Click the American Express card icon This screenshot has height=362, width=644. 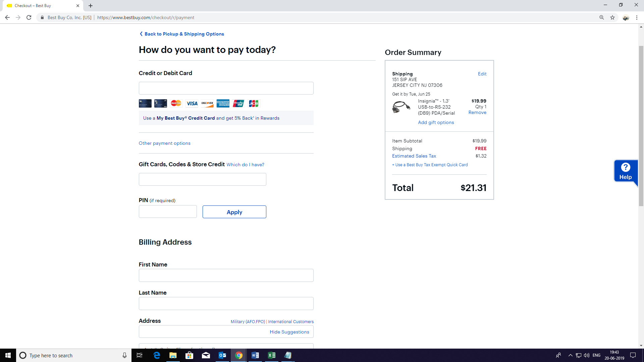click(223, 103)
